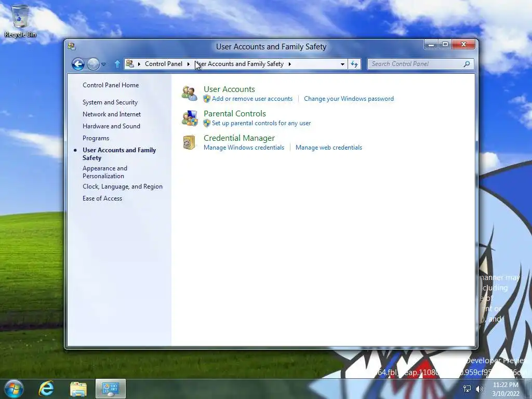Go to System and Security category
Viewport: 532px width, 399px height.
coord(110,102)
